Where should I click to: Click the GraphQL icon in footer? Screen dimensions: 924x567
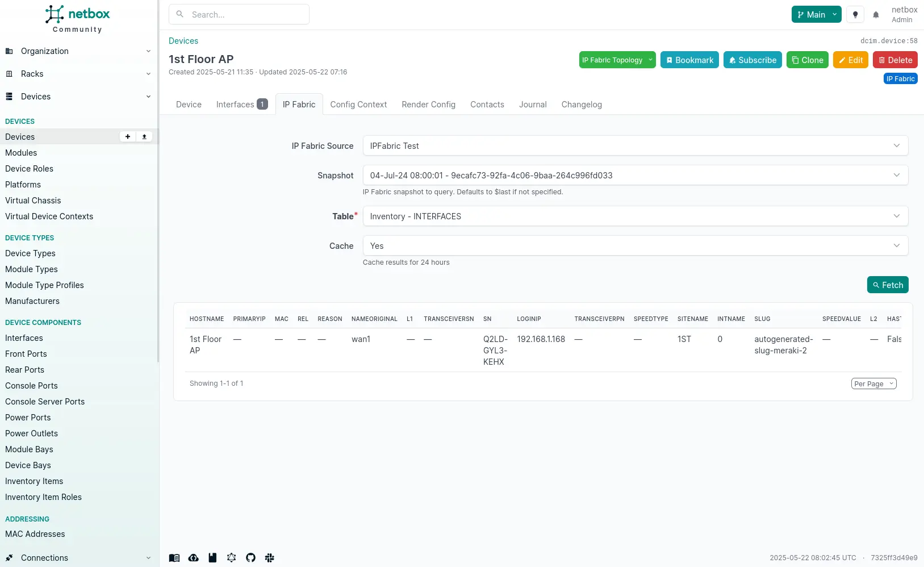pyautogui.click(x=231, y=558)
